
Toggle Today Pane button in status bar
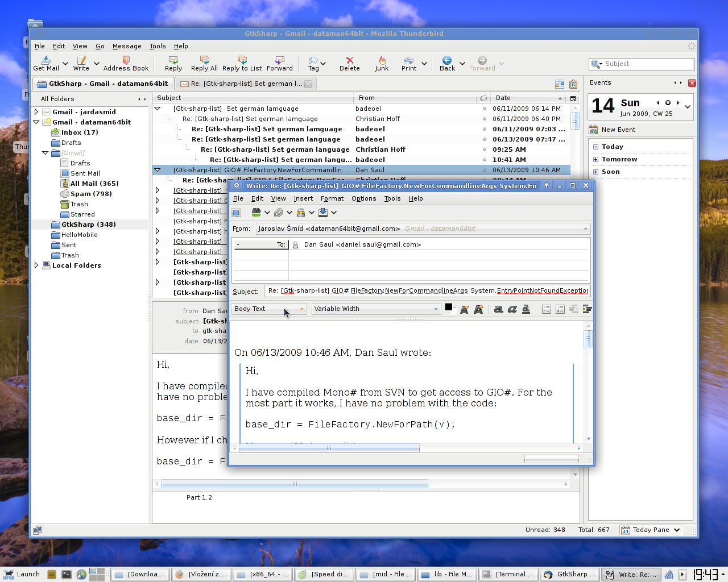tap(650, 530)
